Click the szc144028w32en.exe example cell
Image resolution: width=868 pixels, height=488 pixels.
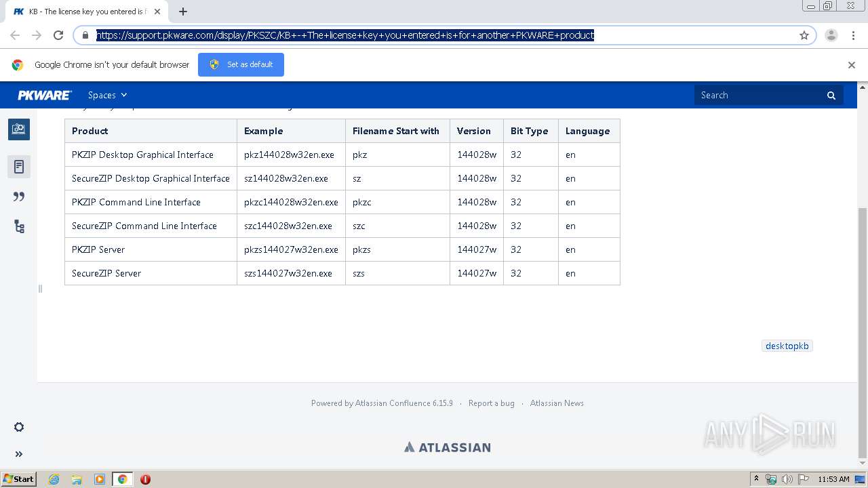291,226
